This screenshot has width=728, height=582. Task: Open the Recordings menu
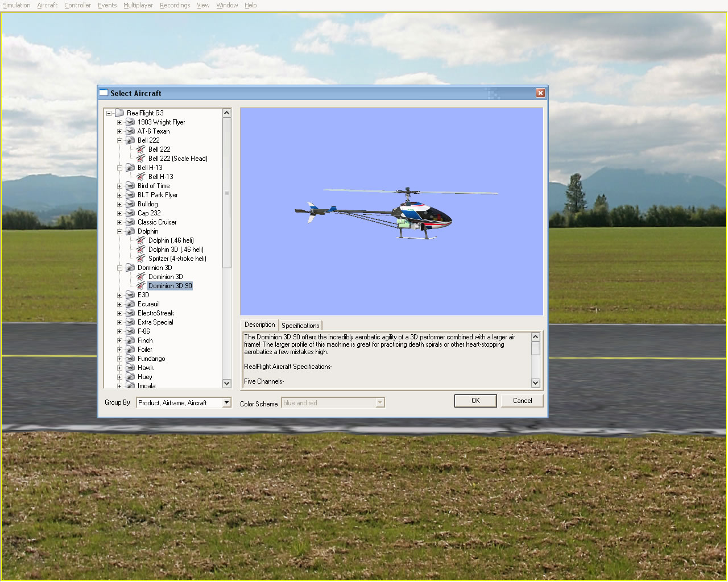[x=175, y=5]
